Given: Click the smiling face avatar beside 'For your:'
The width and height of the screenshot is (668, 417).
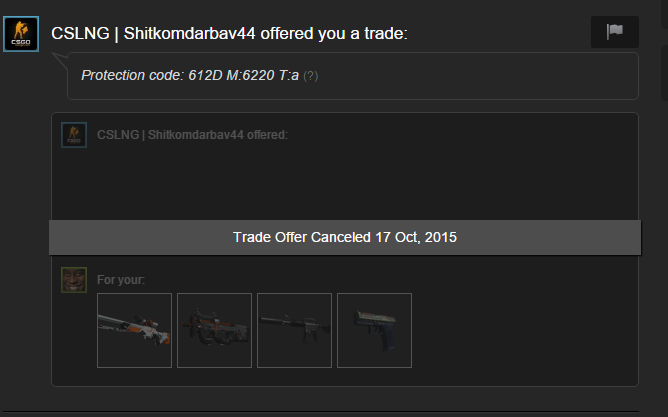Looking at the screenshot, I should (74, 280).
